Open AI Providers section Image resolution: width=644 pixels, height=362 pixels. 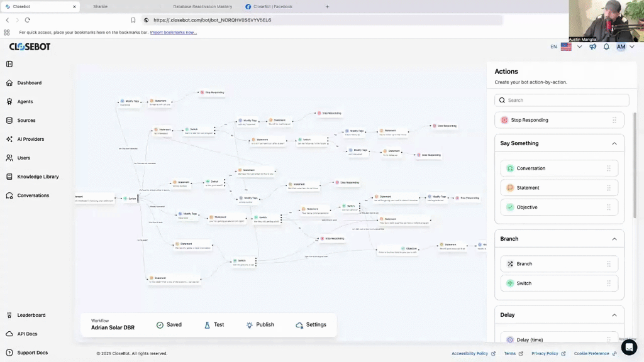point(30,139)
